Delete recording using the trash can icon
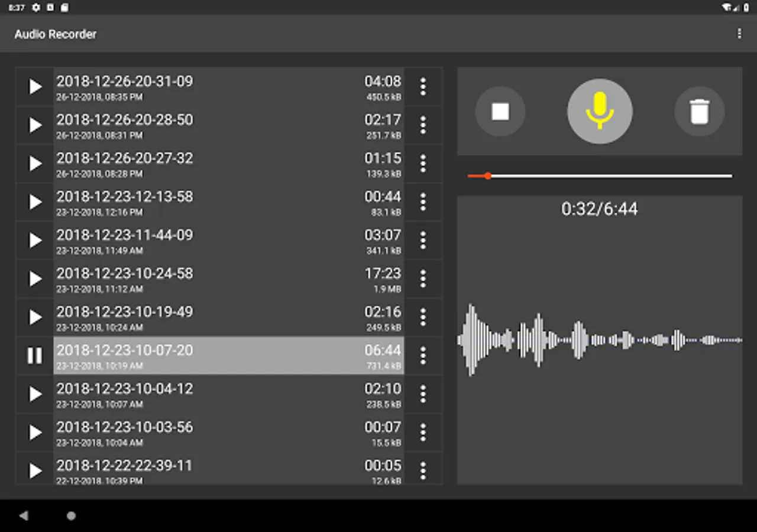Viewport: 757px width, 532px height. 699,111
